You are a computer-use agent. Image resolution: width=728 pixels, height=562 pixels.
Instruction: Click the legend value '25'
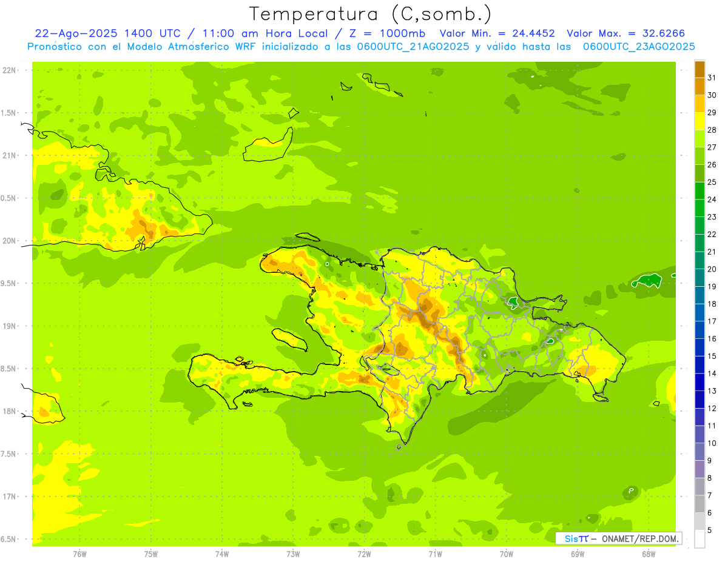click(712, 182)
